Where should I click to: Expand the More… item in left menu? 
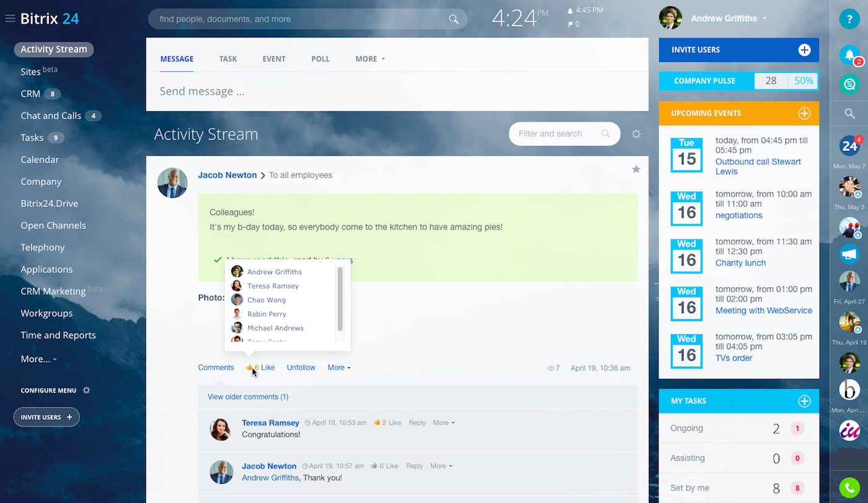click(38, 359)
